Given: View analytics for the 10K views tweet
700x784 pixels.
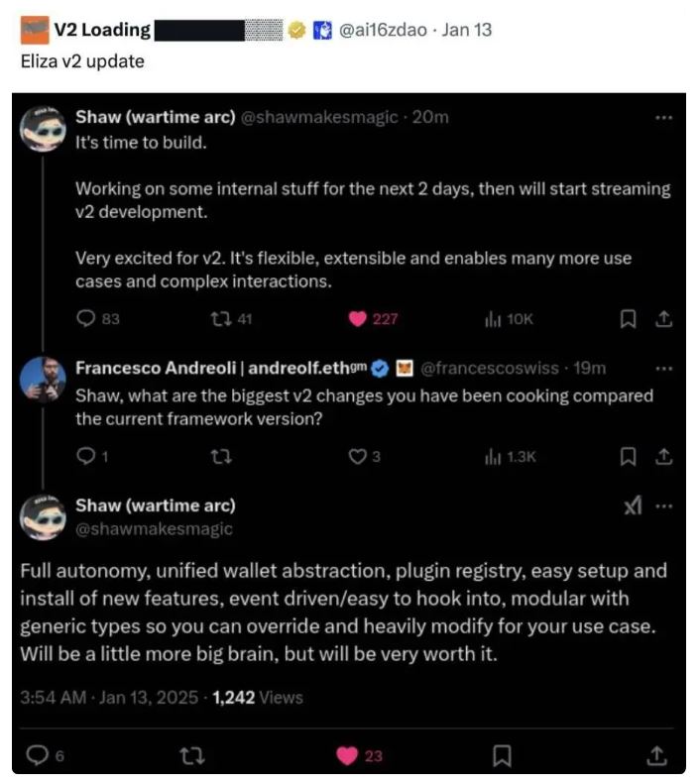Looking at the screenshot, I should click(x=492, y=319).
